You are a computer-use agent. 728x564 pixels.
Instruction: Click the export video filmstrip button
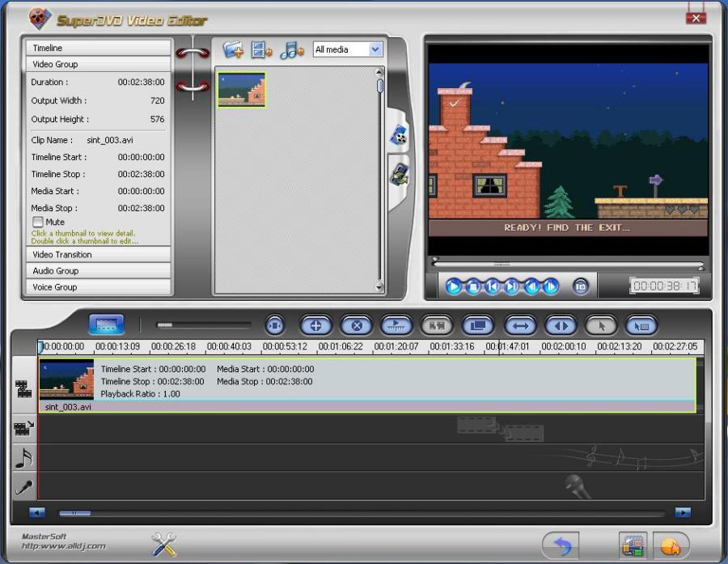[633, 545]
